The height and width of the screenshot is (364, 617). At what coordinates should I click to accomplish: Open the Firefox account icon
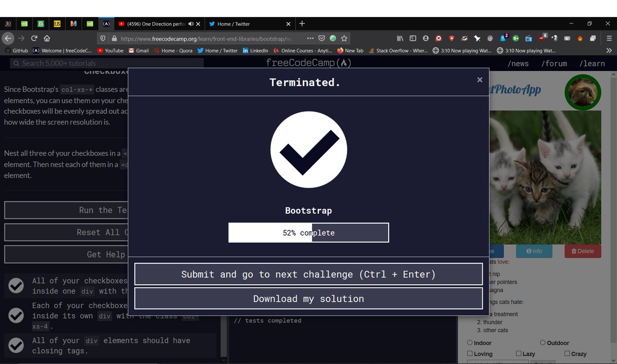click(425, 38)
